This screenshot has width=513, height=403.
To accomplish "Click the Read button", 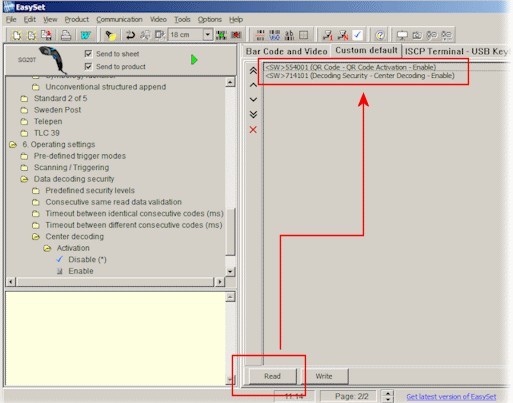I will click(x=272, y=376).
